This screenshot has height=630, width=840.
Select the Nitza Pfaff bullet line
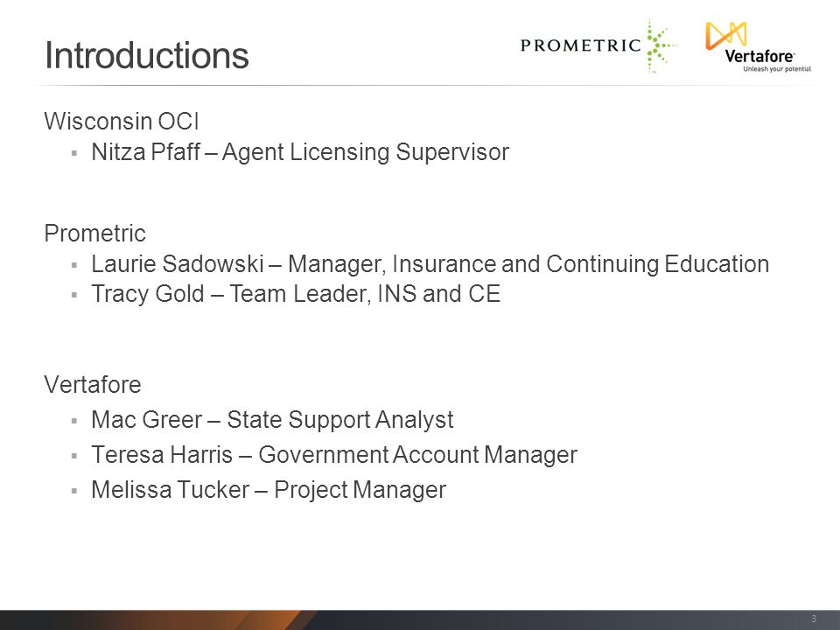point(300,152)
